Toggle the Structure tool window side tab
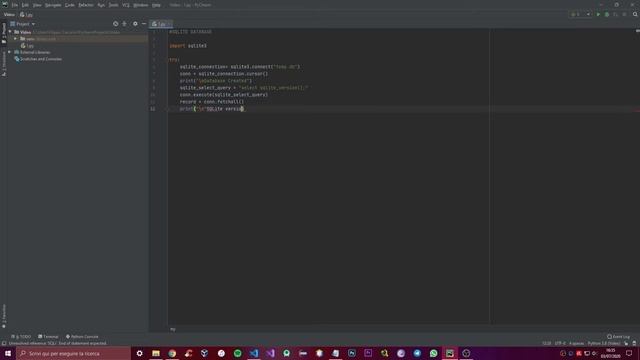This screenshot has height=360, width=640. (4, 64)
